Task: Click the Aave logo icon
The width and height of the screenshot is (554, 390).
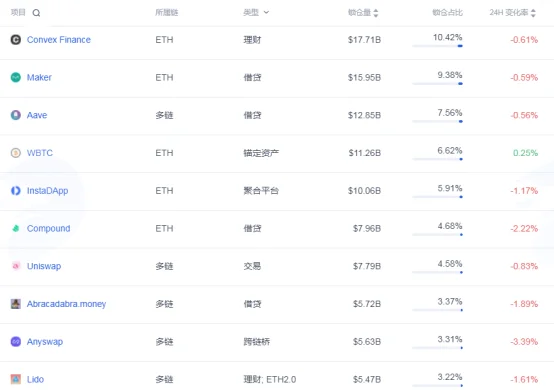Action: [x=16, y=115]
